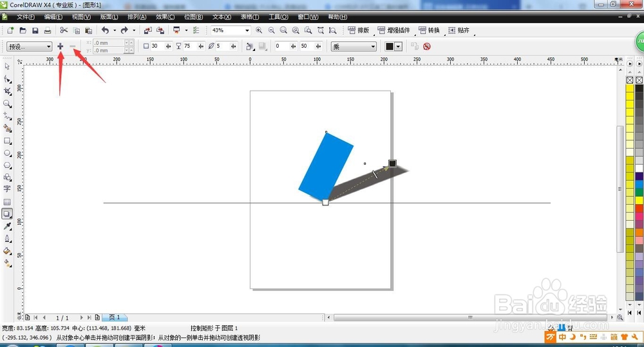Click the black shadow end handle
Image resolution: width=644 pixels, height=347 pixels.
392,164
